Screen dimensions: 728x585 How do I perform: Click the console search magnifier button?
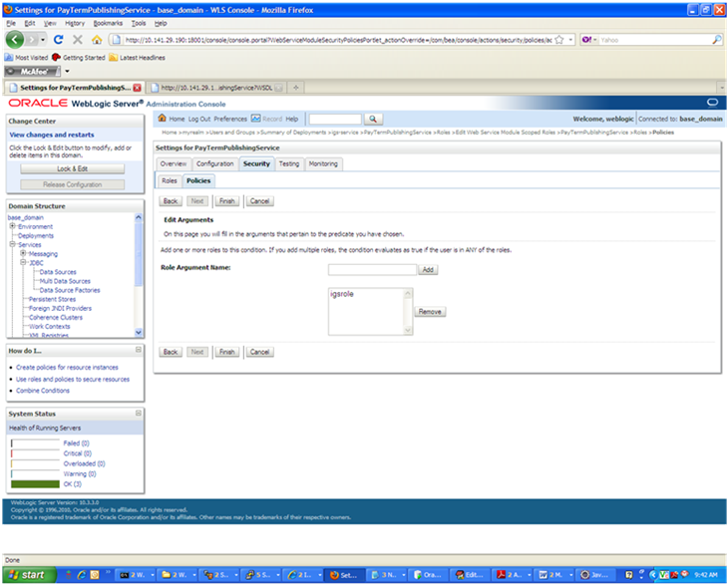tap(373, 120)
